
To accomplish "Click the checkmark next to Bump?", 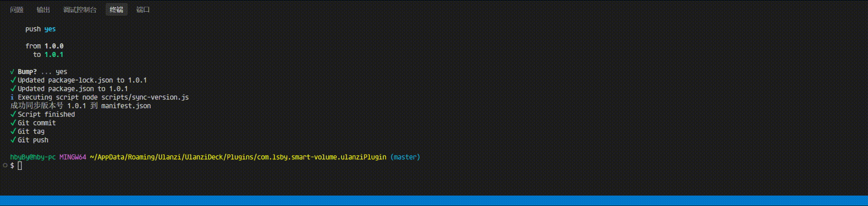I will tap(12, 71).
